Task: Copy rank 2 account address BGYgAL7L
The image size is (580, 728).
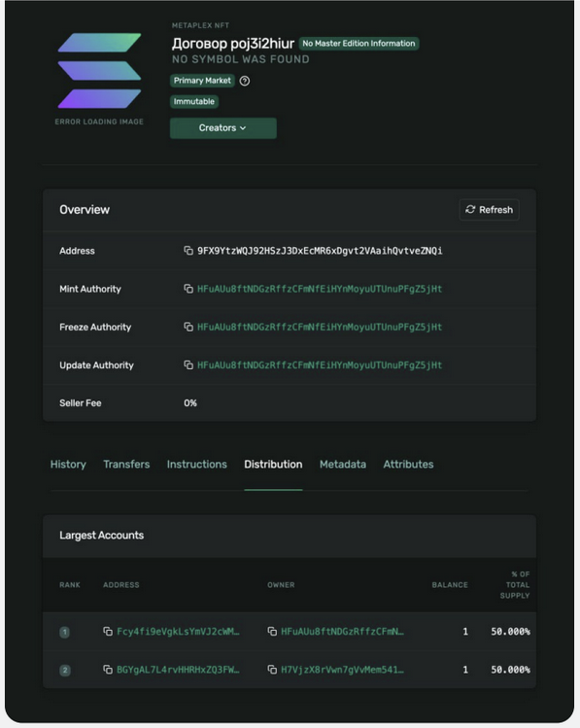Action: coord(108,670)
